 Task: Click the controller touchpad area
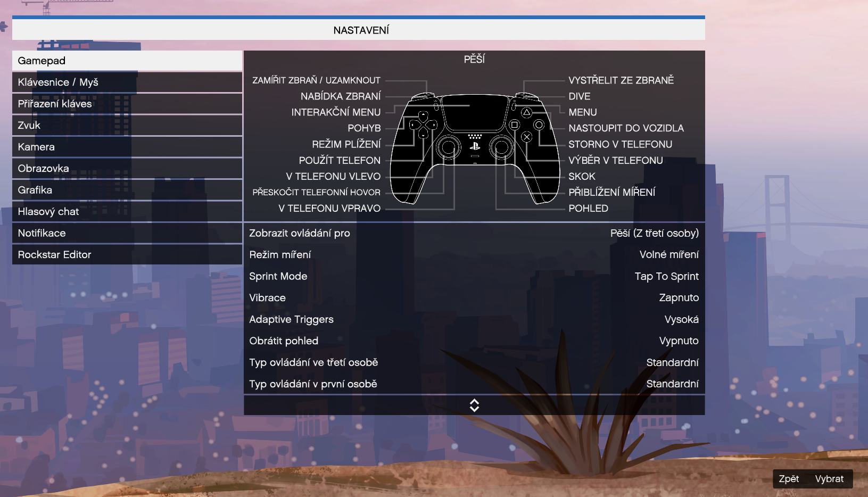pos(475,113)
